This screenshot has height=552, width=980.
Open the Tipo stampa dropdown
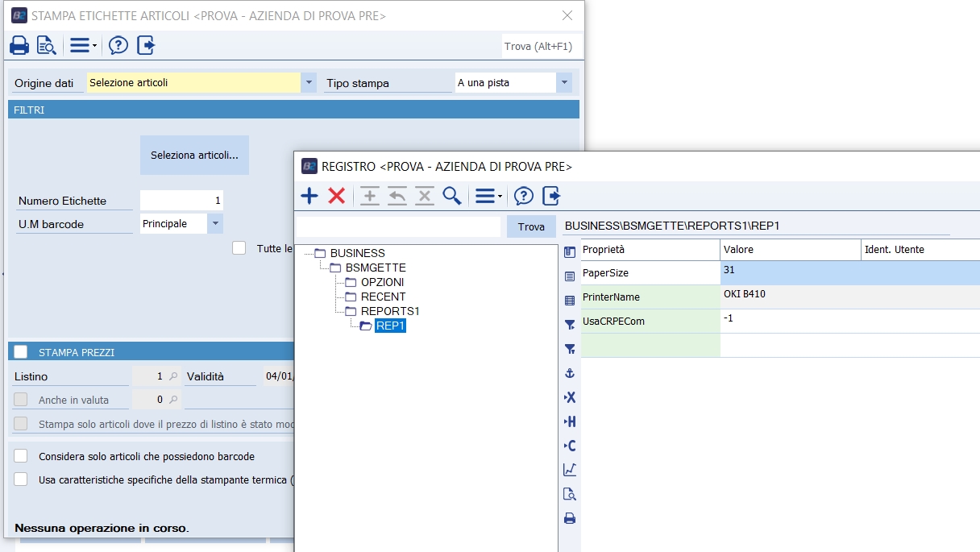point(564,83)
